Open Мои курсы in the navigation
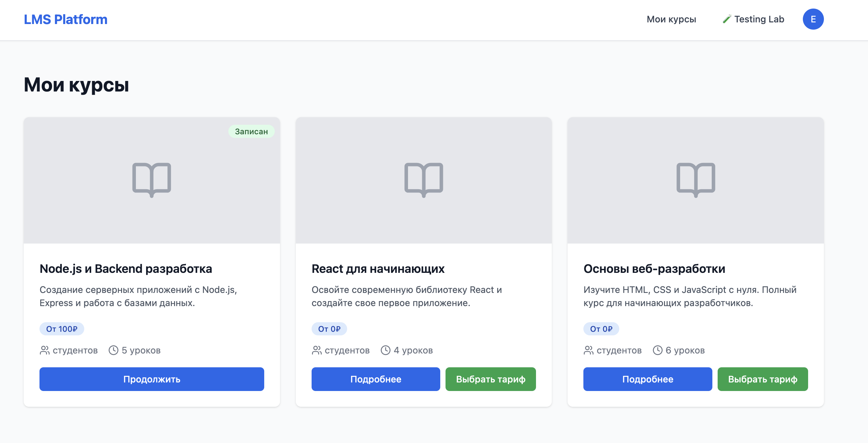 (671, 19)
